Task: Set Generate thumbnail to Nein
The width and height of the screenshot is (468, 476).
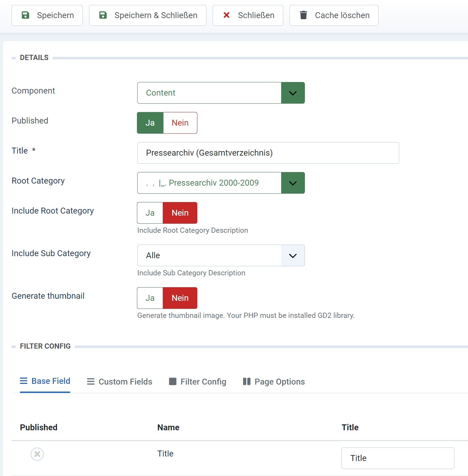Action: click(x=180, y=298)
